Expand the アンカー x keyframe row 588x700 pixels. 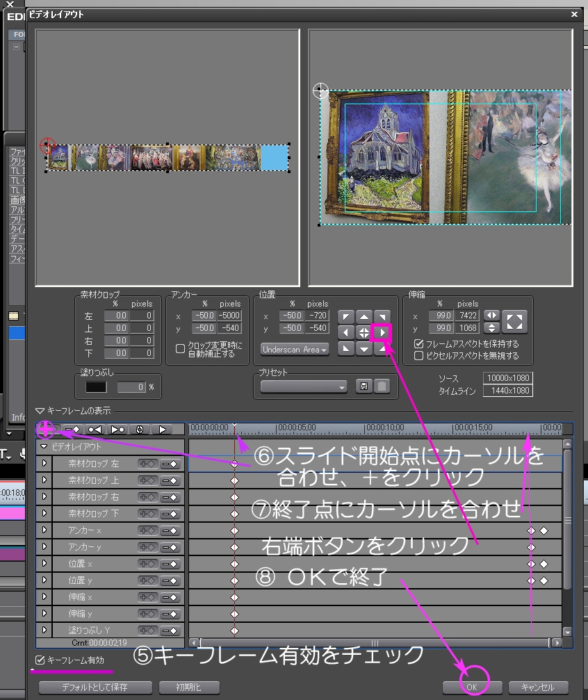tap(44, 530)
